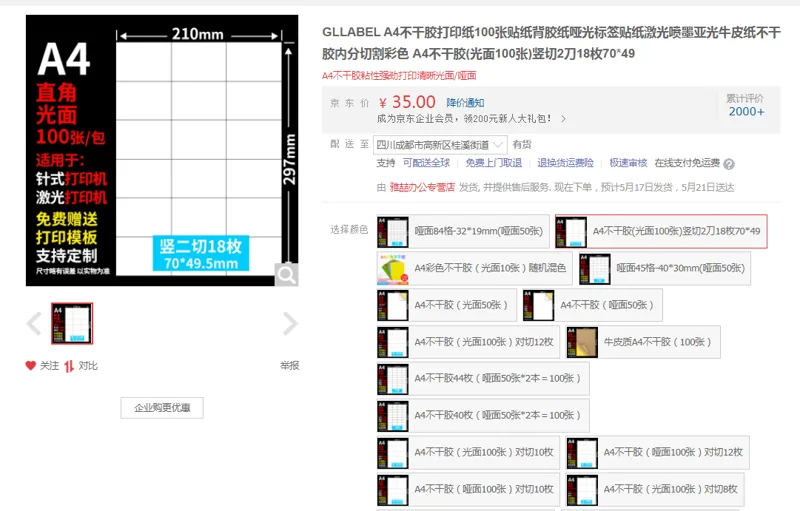Select the A4 label sheet thumbnail
The height and width of the screenshot is (511, 800).
point(72,323)
